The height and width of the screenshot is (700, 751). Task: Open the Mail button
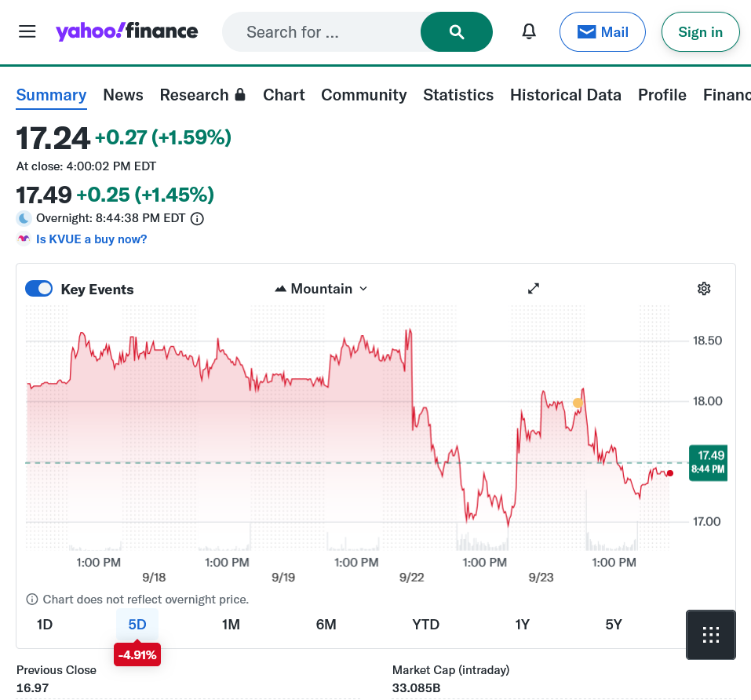tap(603, 32)
